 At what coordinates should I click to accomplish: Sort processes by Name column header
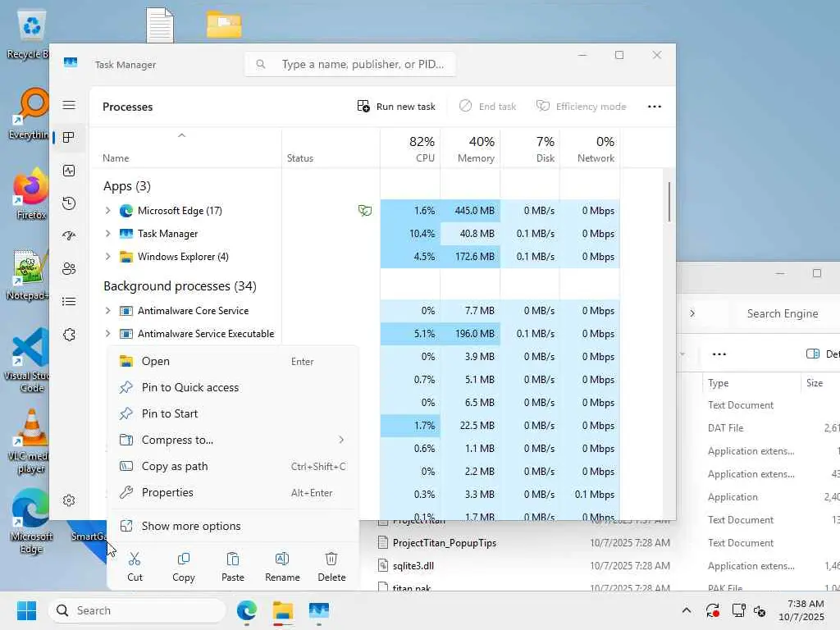point(186,148)
